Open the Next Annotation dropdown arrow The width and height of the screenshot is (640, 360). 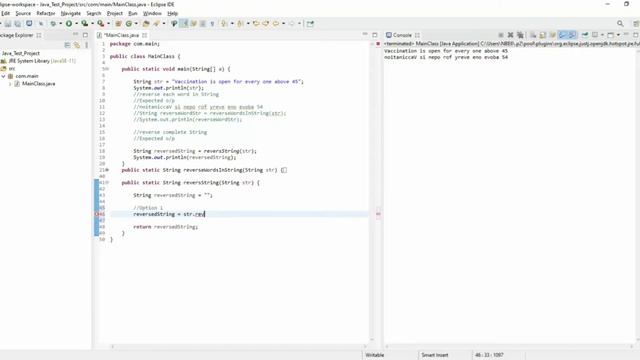click(x=232, y=24)
